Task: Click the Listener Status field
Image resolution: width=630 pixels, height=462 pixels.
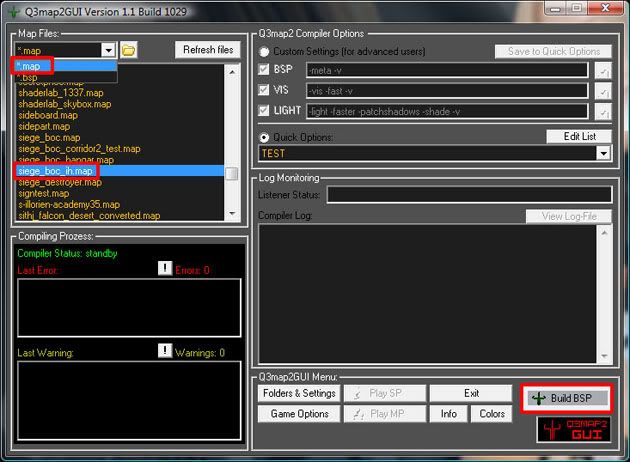Action: click(x=469, y=195)
